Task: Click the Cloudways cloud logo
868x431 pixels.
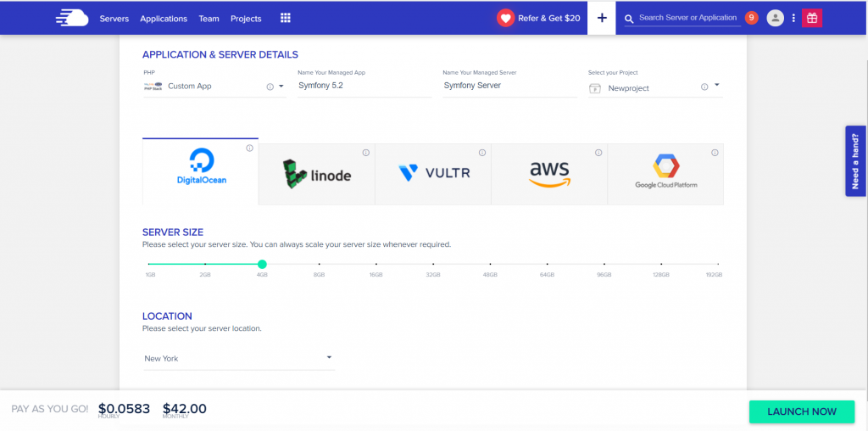Action: 71,18
